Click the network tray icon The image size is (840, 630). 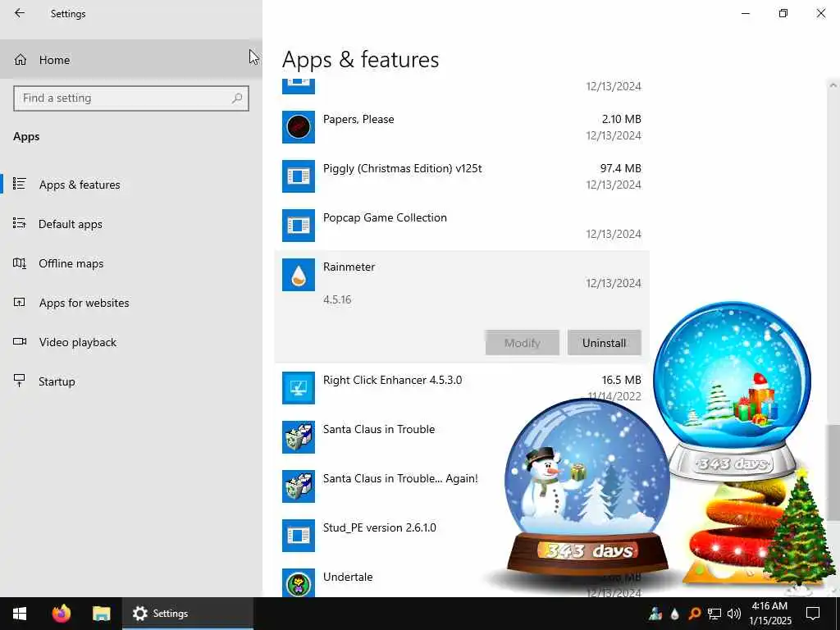click(x=714, y=614)
